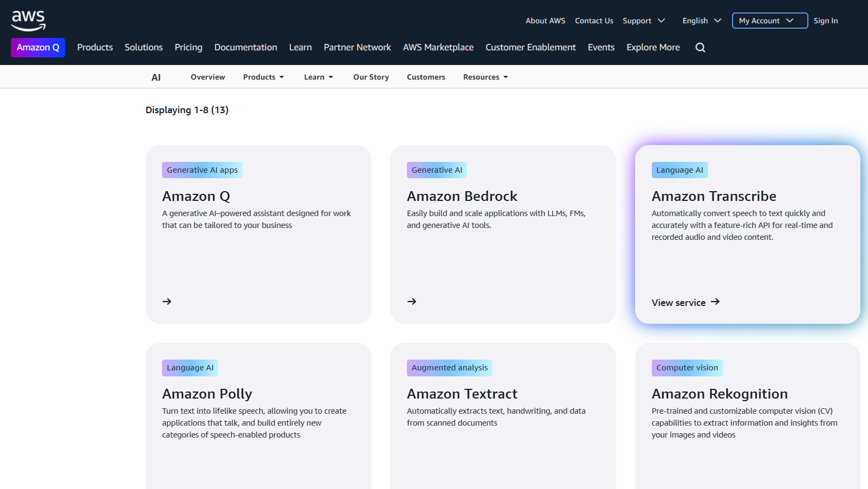868x489 pixels.
Task: Open the search magnifier icon
Action: tap(700, 48)
